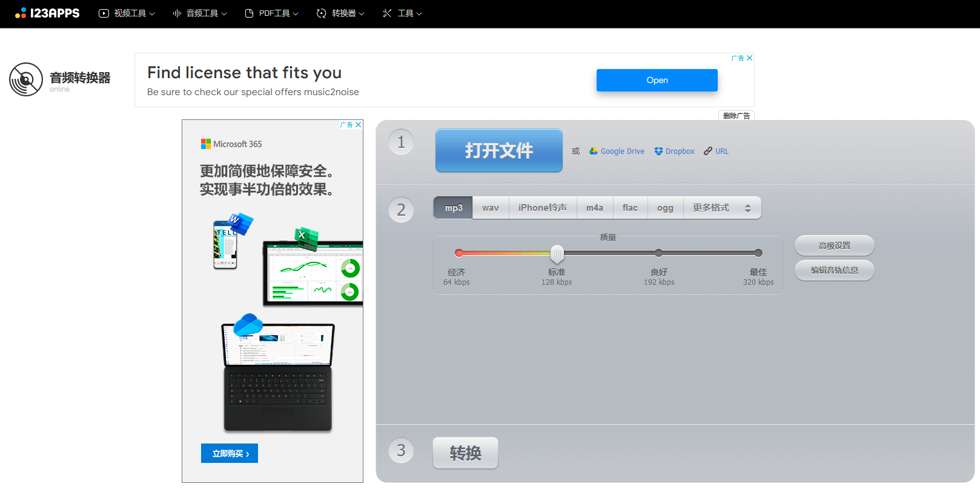Image resolution: width=980 pixels, height=495 pixels.
Task: Click 'Find license that fits you' ad headline
Action: (x=244, y=73)
